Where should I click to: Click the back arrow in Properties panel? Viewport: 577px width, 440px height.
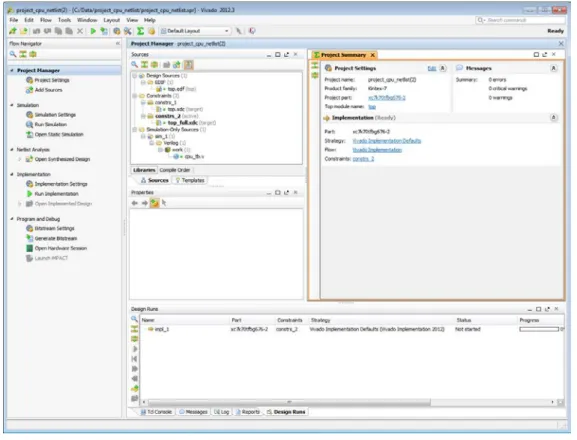pyautogui.click(x=135, y=203)
